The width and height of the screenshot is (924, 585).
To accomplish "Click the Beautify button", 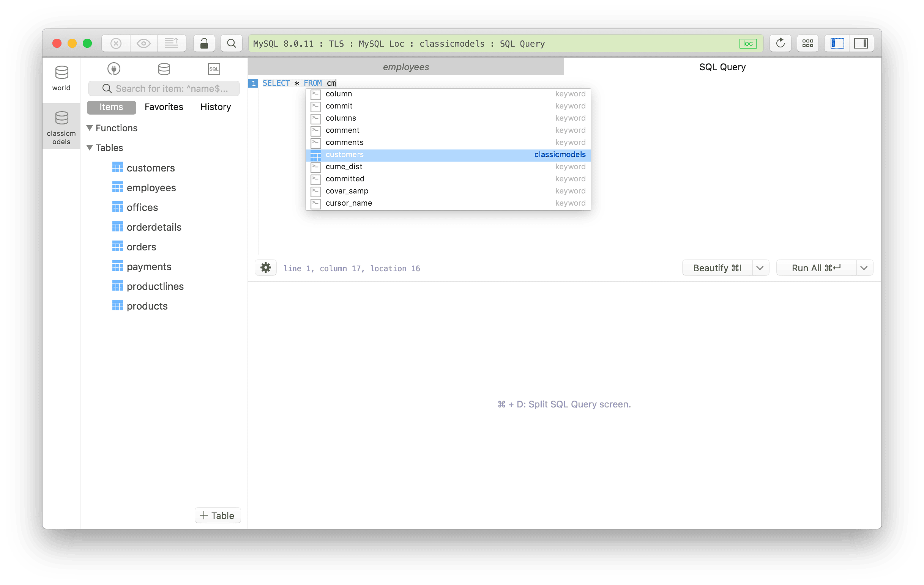I will (717, 268).
